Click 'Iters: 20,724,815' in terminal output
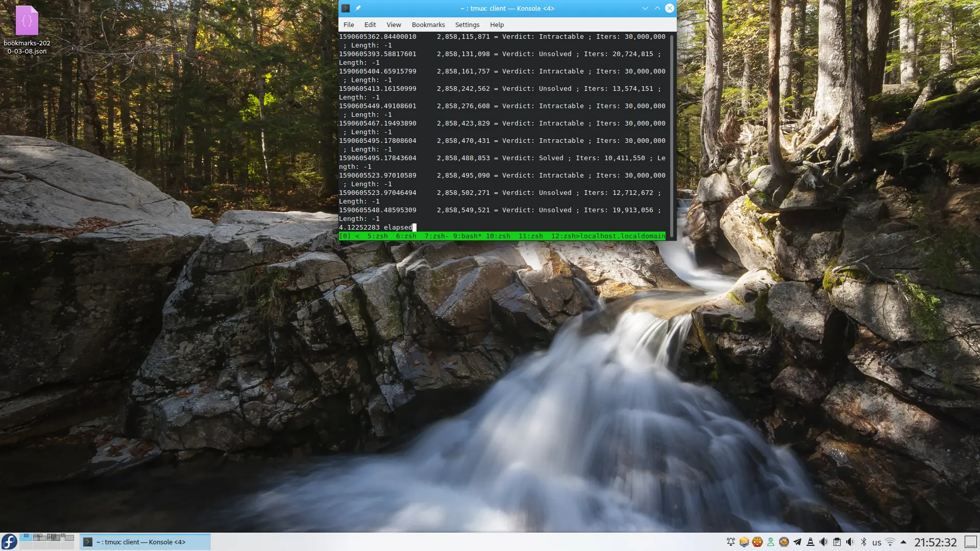The height and width of the screenshot is (551, 980). point(618,54)
